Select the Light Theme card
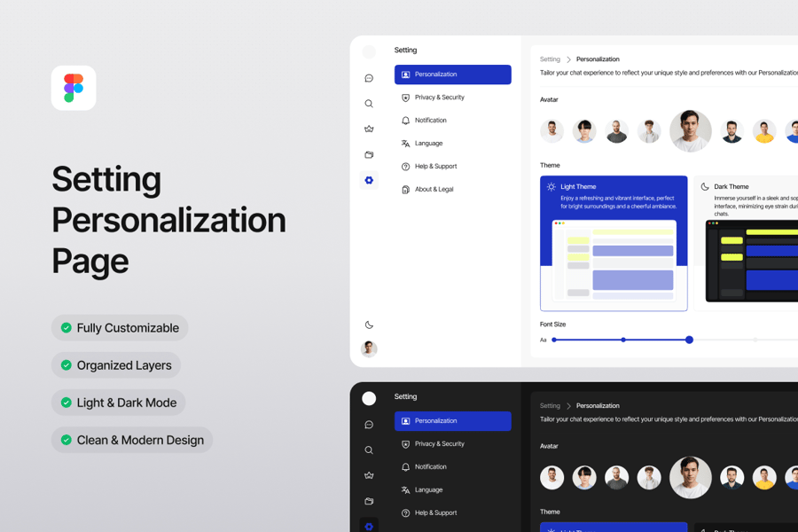Viewport: 798px width, 532px height. point(614,243)
